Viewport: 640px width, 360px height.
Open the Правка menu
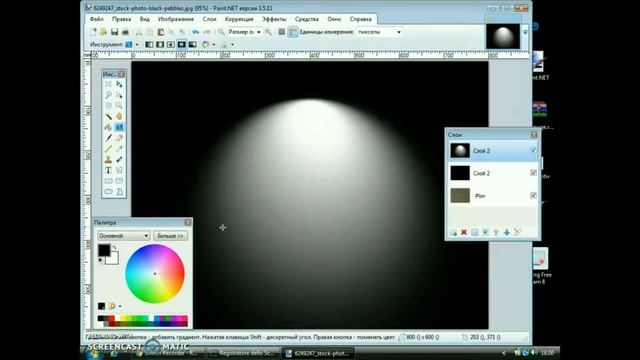122,19
